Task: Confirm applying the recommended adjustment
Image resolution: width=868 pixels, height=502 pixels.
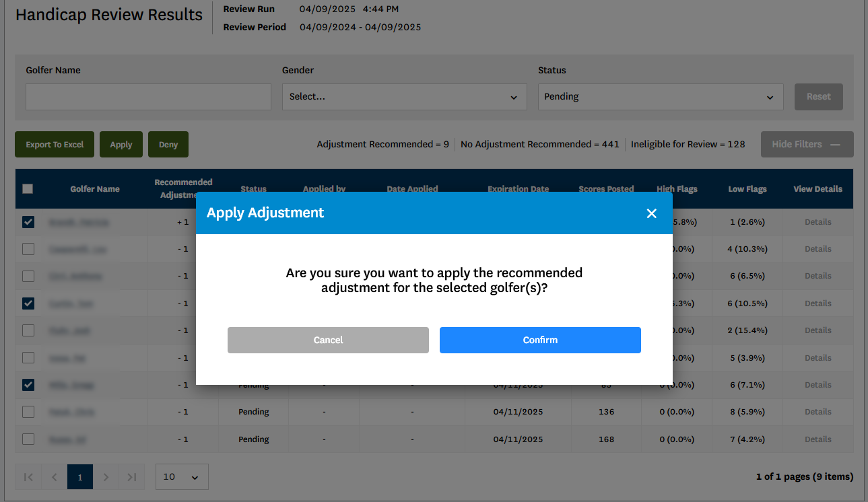Action: [540, 340]
